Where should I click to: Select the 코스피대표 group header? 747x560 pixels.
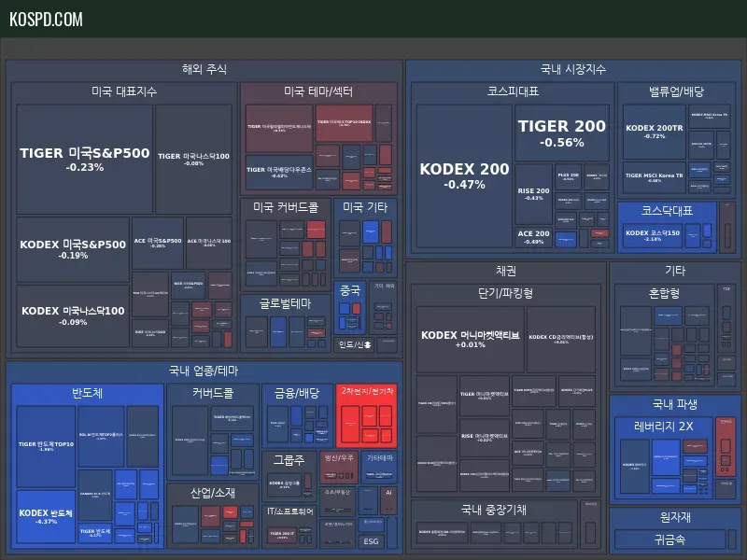point(513,91)
